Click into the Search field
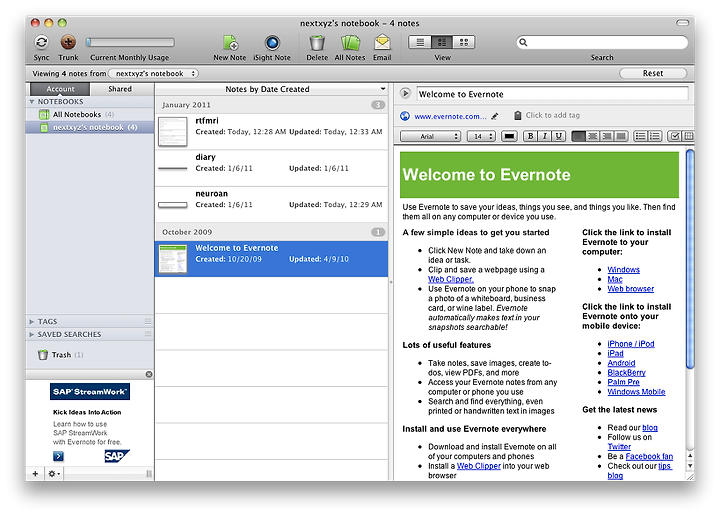The width and height of the screenshot is (720, 516). (602, 42)
